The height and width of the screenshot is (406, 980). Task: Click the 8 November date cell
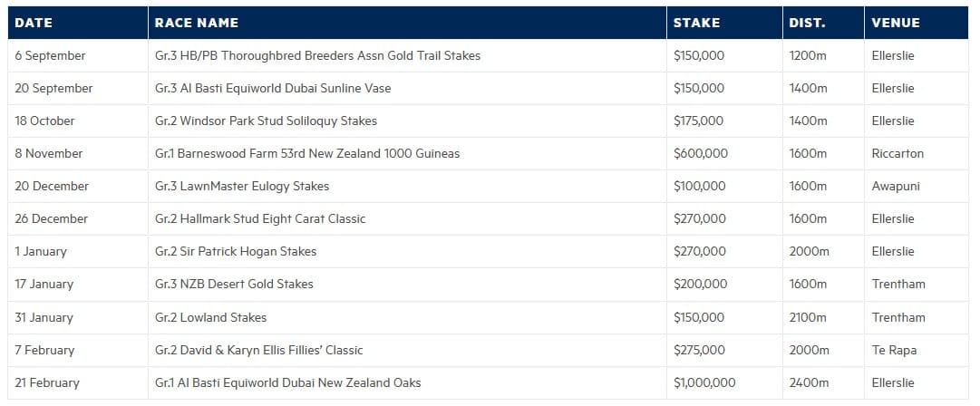[x=77, y=153]
